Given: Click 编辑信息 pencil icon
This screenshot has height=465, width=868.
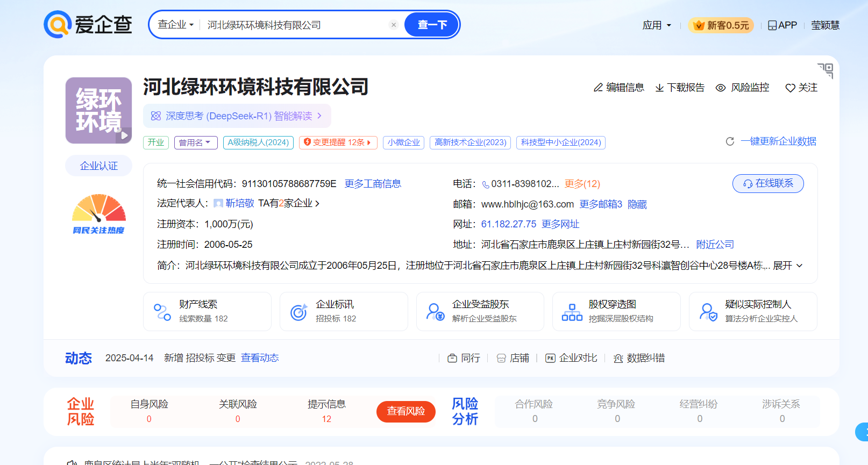Looking at the screenshot, I should [598, 88].
